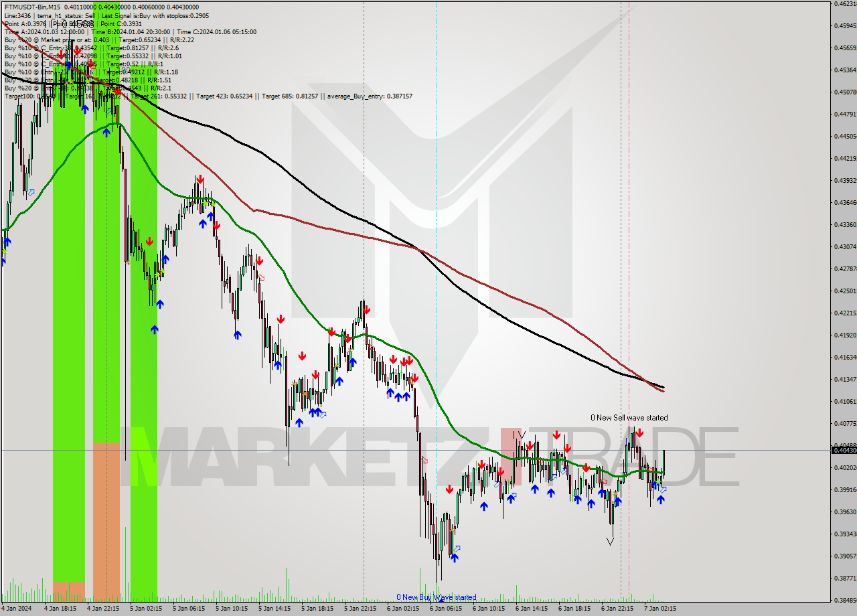Click 'Target 685: 0.81257' text
This screenshot has height=616, width=857.
[291, 96]
